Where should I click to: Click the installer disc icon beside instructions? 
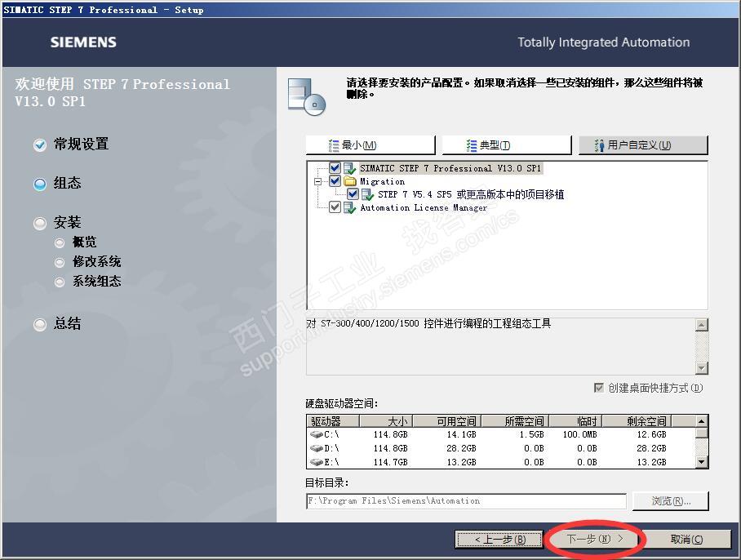tap(307, 97)
